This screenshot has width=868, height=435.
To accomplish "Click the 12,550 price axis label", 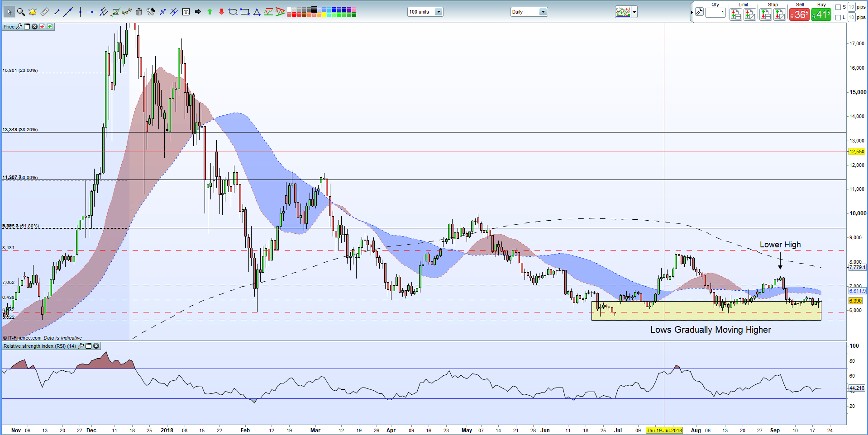I will point(857,151).
